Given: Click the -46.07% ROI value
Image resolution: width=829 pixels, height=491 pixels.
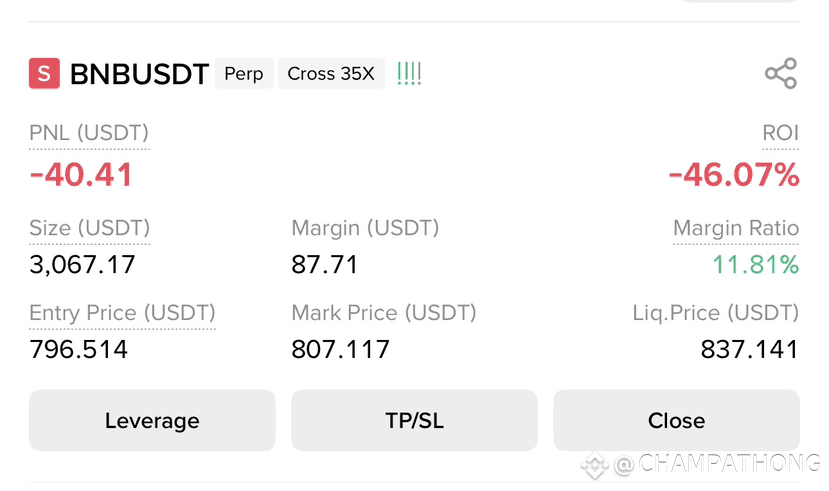Looking at the screenshot, I should click(734, 175).
